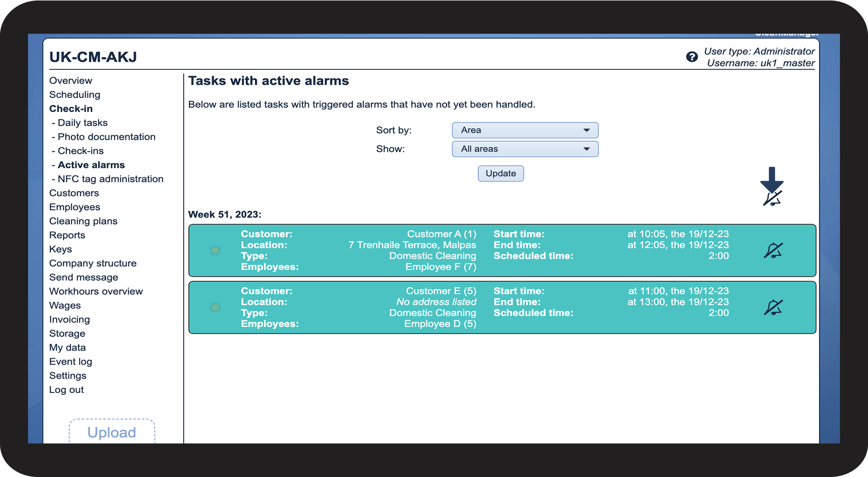Screen dimensions: 868x477
Task: Open the Keys page
Action: [60, 249]
